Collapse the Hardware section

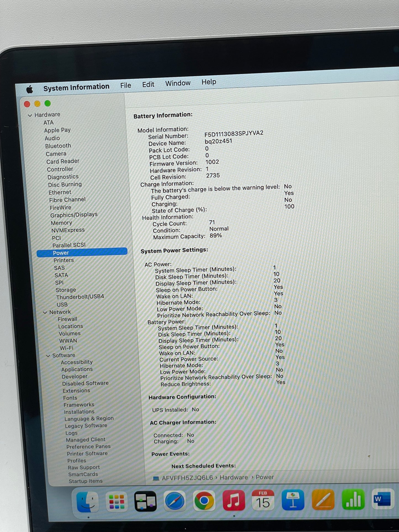(x=30, y=115)
